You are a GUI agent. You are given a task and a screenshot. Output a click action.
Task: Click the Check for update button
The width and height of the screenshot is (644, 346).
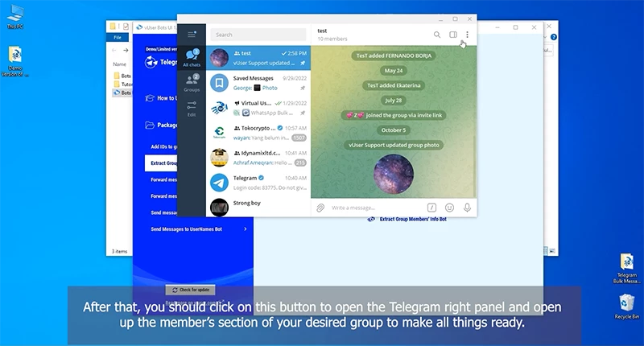click(x=190, y=290)
